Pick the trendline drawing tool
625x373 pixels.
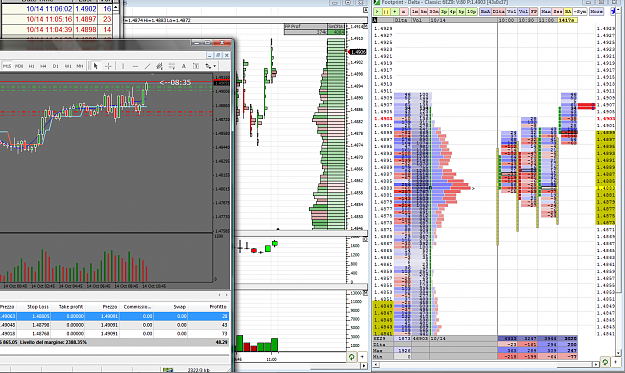pos(147,66)
